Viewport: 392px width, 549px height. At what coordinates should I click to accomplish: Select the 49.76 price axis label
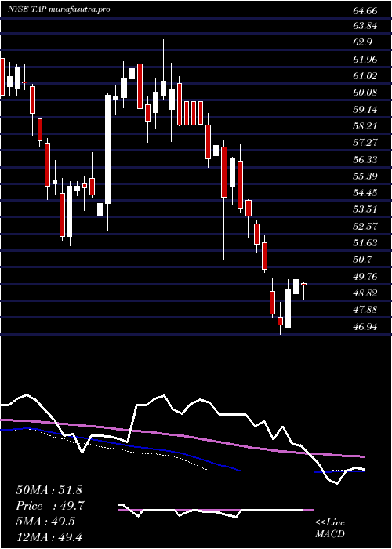[x=365, y=277]
